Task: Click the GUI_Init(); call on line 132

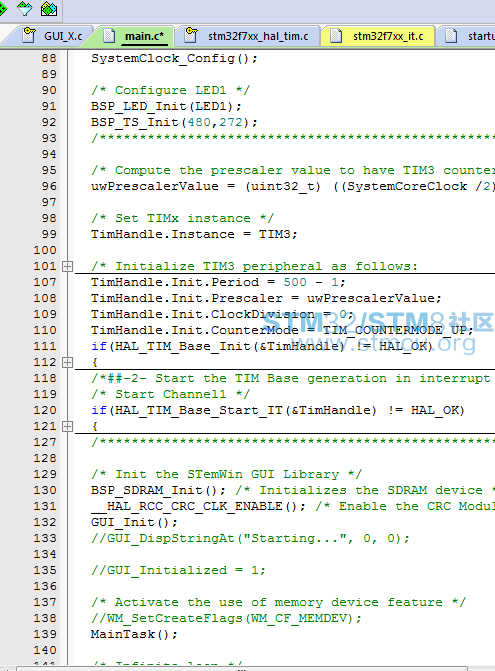Action: coord(134,523)
